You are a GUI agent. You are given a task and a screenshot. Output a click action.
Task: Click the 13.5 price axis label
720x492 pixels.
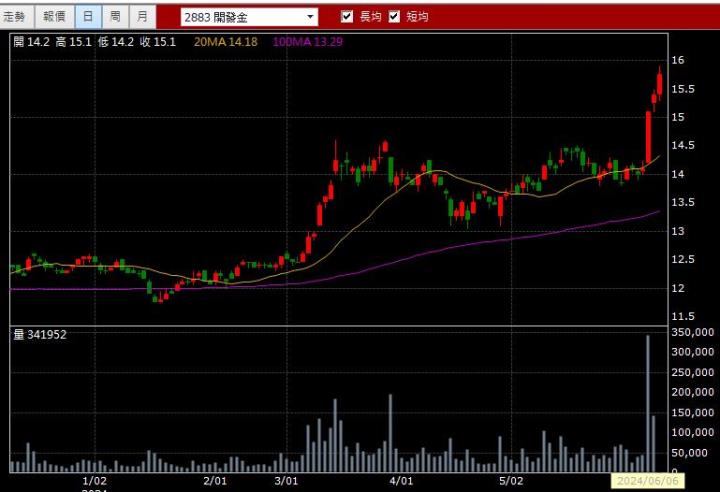(x=683, y=203)
